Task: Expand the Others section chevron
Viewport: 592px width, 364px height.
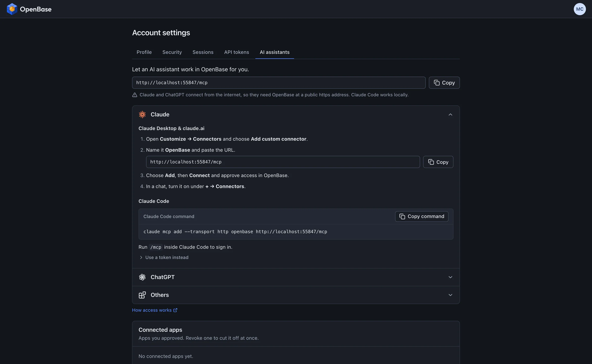Action: pos(450,295)
